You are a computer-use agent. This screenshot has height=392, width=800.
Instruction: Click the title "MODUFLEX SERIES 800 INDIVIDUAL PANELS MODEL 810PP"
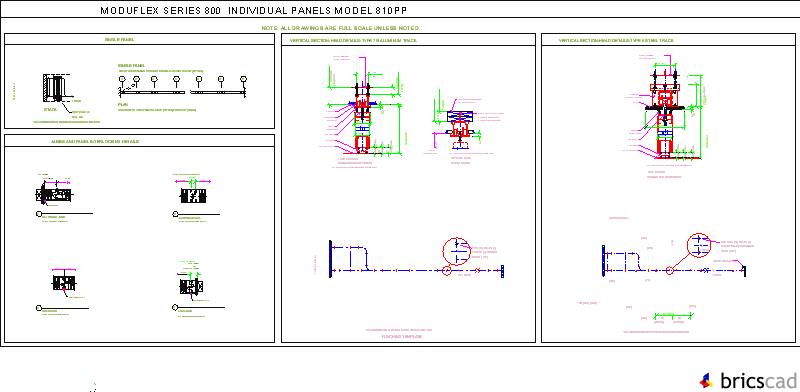[254, 11]
